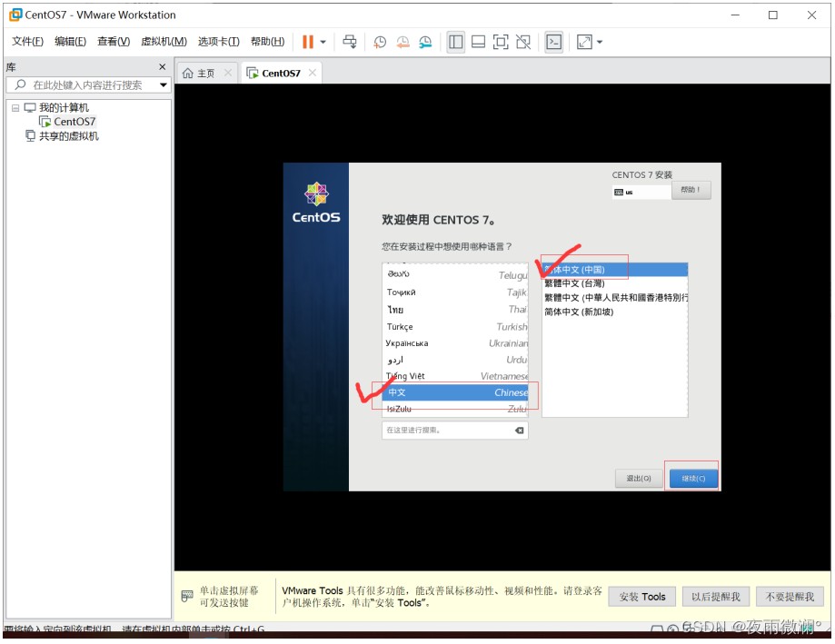Select CentOS7 in the library tree
The height and width of the screenshot is (644, 835).
point(75,122)
